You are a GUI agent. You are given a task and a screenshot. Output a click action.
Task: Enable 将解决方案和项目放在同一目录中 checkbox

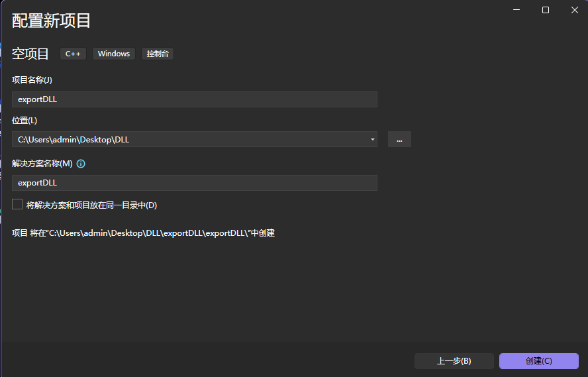(17, 205)
